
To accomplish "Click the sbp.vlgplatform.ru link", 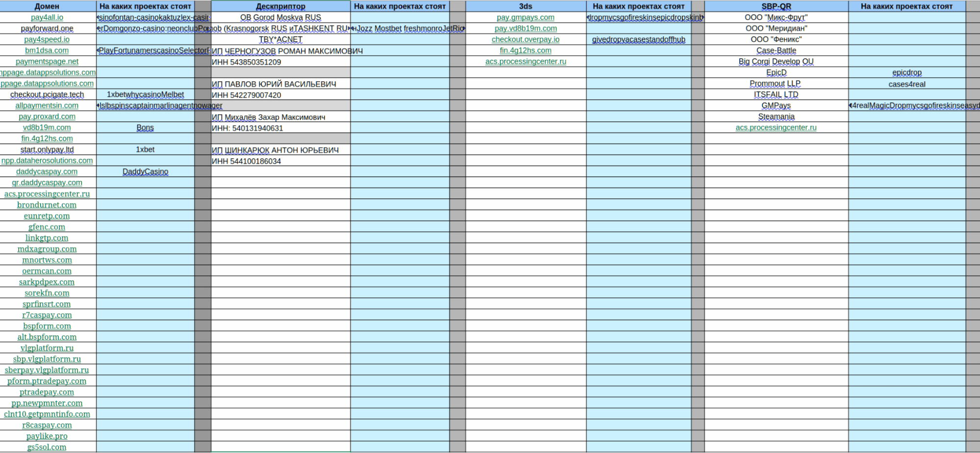I will click(x=47, y=359).
